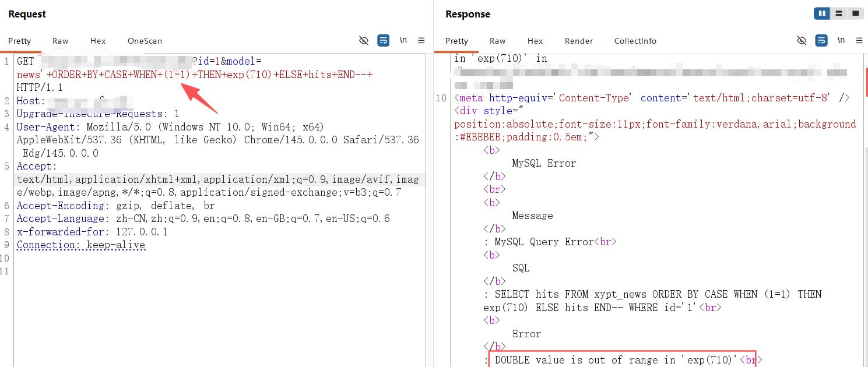Click the Connection: keep-alive line
This screenshot has width=868, height=367.
pyautogui.click(x=80, y=245)
